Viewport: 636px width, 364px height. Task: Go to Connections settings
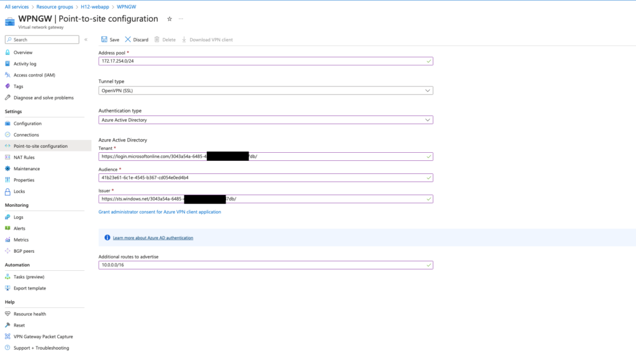pos(26,135)
